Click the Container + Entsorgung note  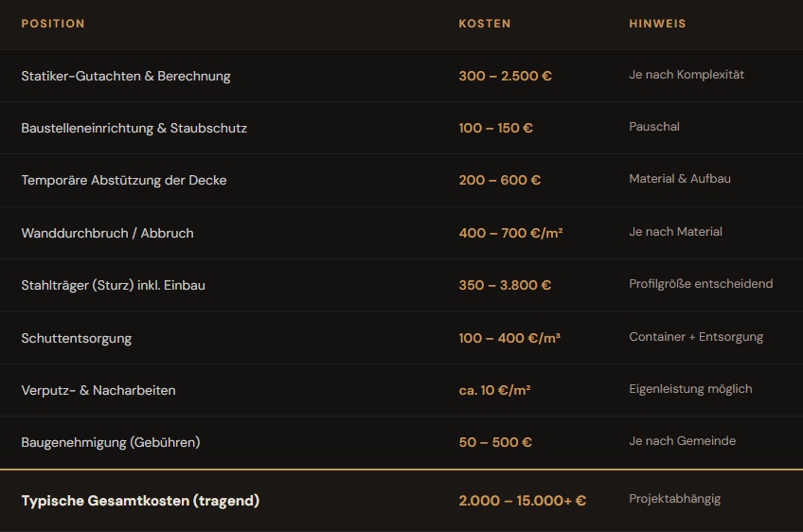(696, 337)
